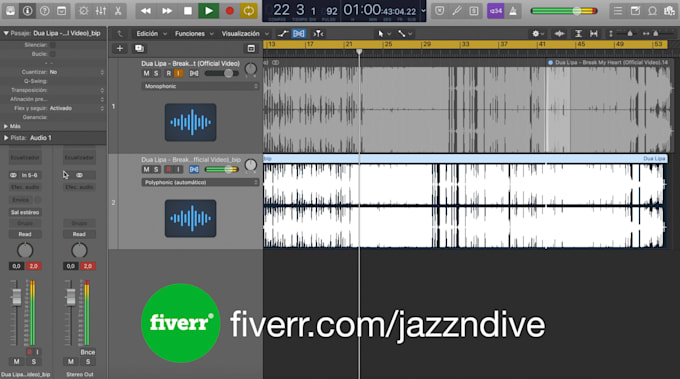Click the Tuner fork icon
680x379 pixels.
click(x=457, y=11)
